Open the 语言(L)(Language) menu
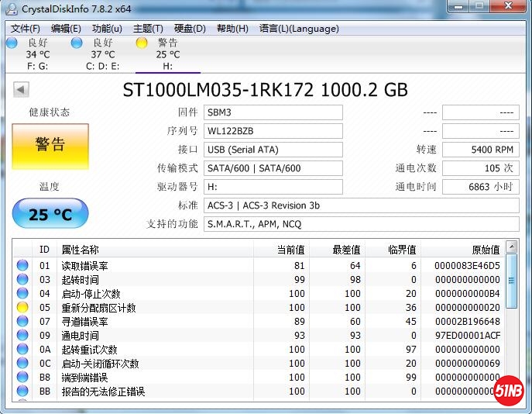 click(298, 29)
